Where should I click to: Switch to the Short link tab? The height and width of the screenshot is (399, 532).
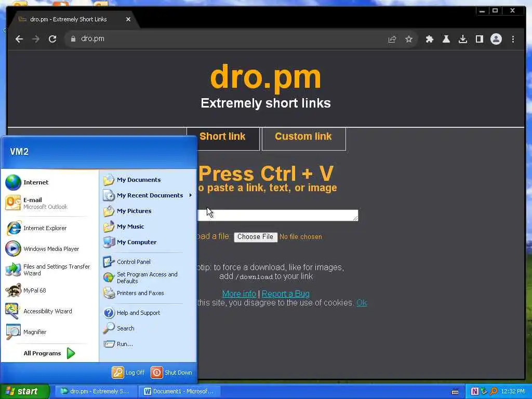pyautogui.click(x=222, y=138)
